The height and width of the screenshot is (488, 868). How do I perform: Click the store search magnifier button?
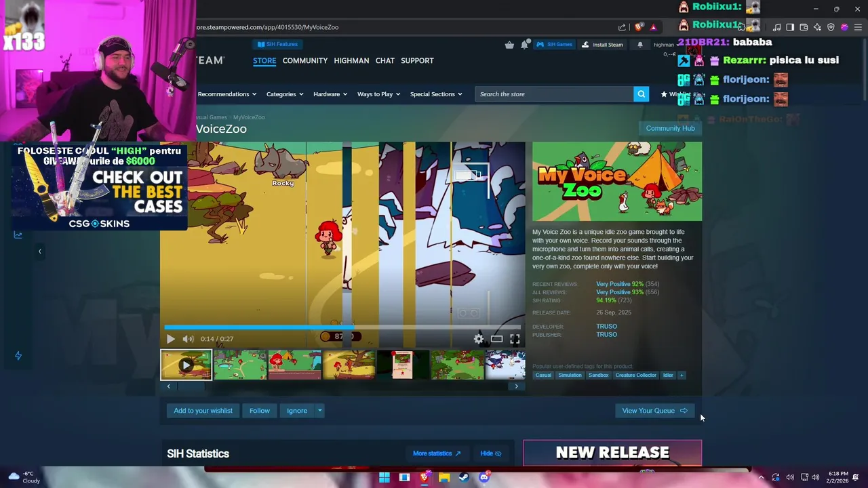[641, 94]
